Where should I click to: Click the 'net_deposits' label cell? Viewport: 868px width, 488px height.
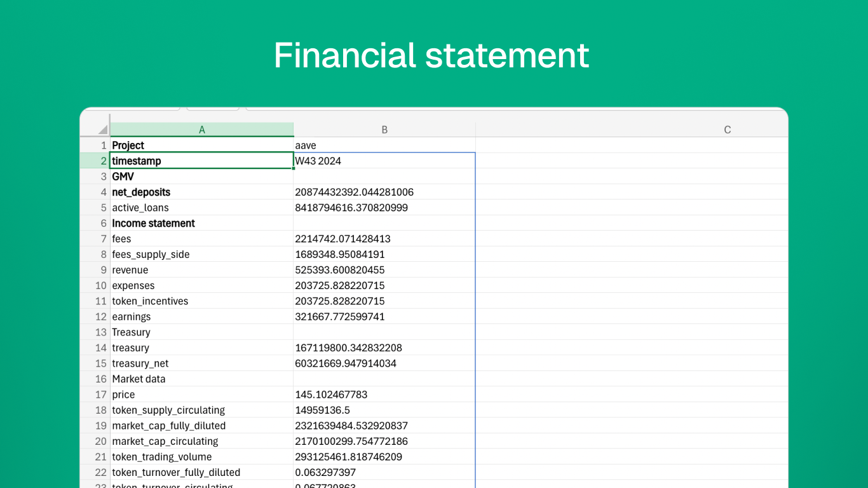[x=202, y=192]
